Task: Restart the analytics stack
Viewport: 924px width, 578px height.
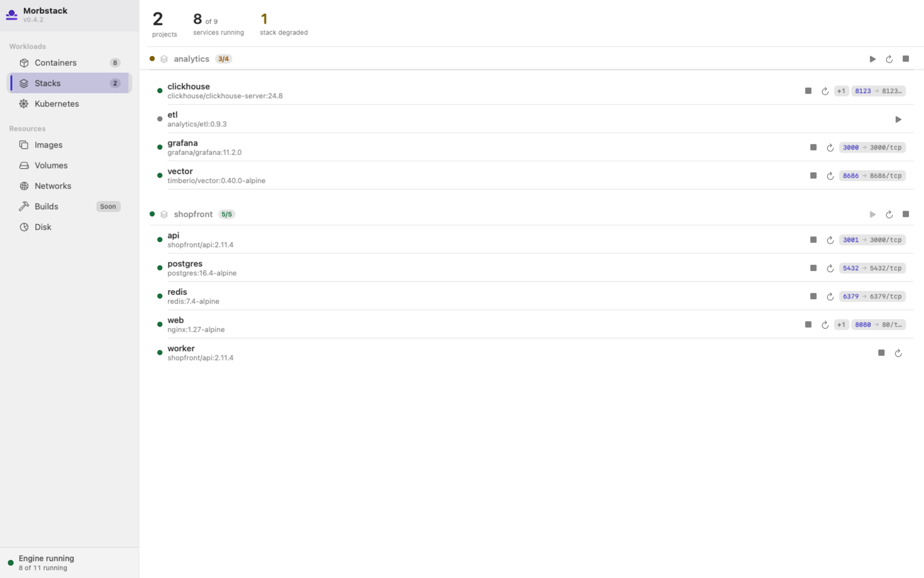Action: pos(889,59)
